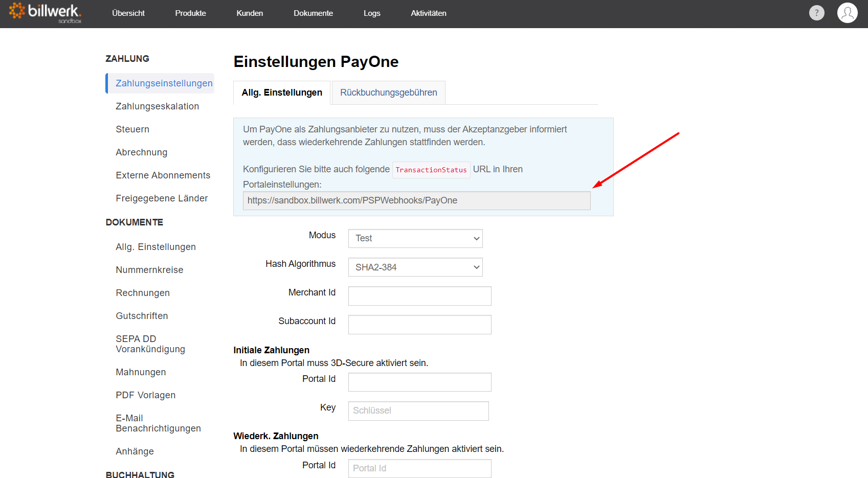Viewport: 868px width, 478px height.
Task: Open E-Mail Benachrichtigungen
Action: [x=158, y=423]
